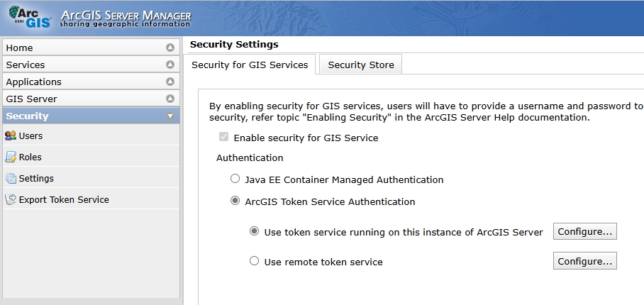Select token service running on this instance
Viewport: 644px width, 305px height.
pos(255,232)
